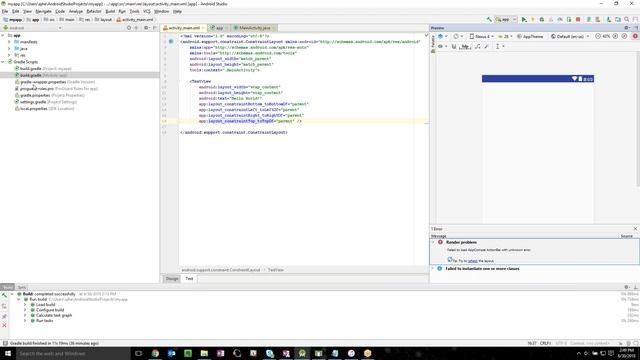Click the AppTheme theme button
The width and height of the screenshot is (640, 360).
[530, 36]
